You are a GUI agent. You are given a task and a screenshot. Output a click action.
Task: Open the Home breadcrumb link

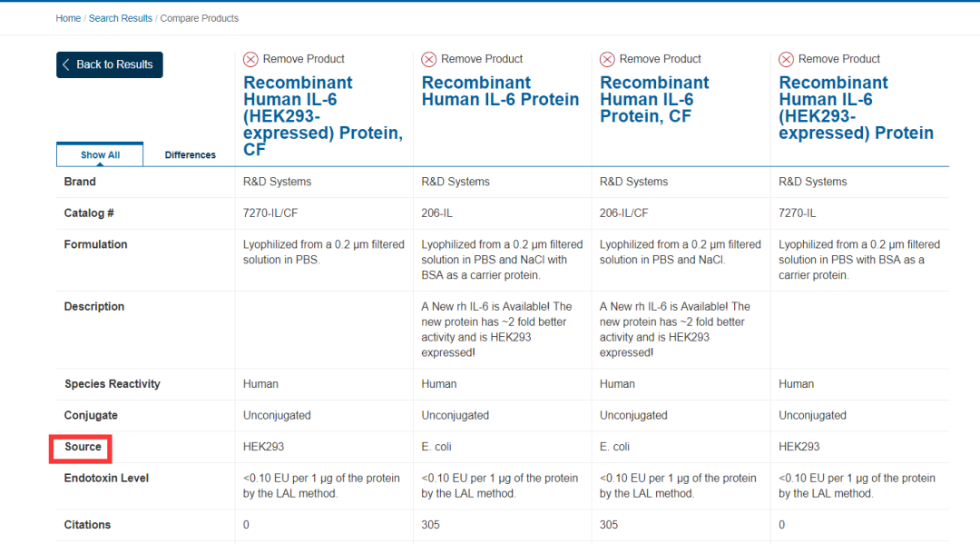coord(68,18)
